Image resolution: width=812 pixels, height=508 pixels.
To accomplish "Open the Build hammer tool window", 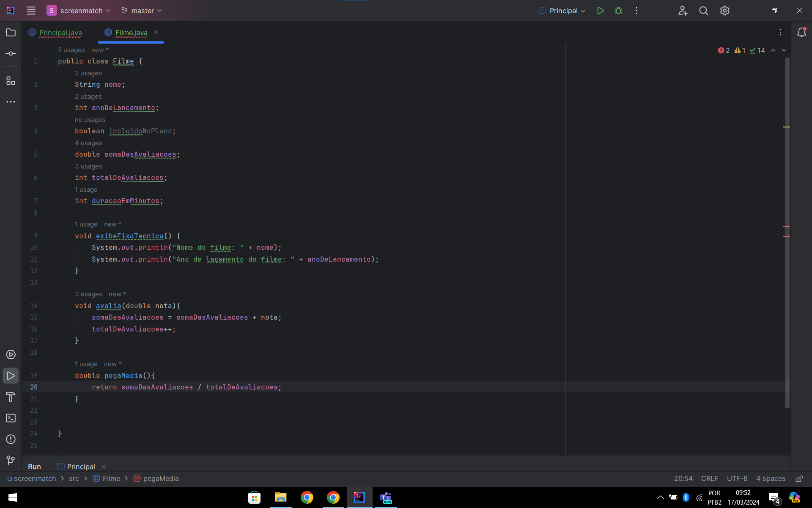I will click(11, 397).
